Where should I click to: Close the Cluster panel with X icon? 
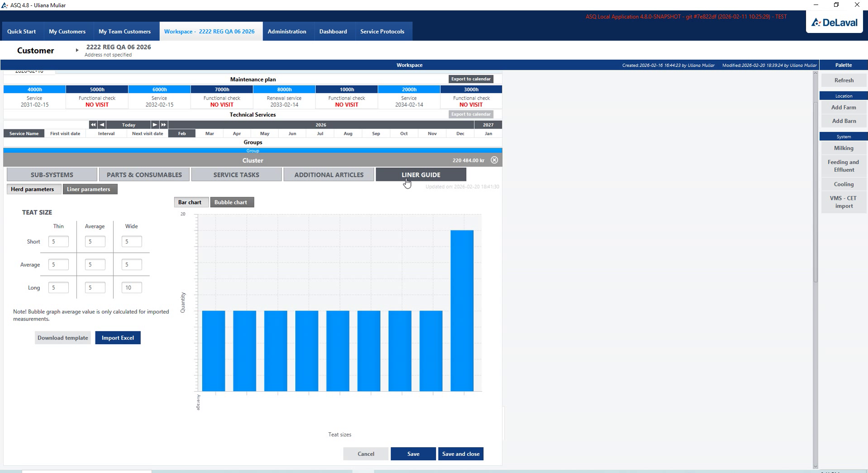point(494,160)
